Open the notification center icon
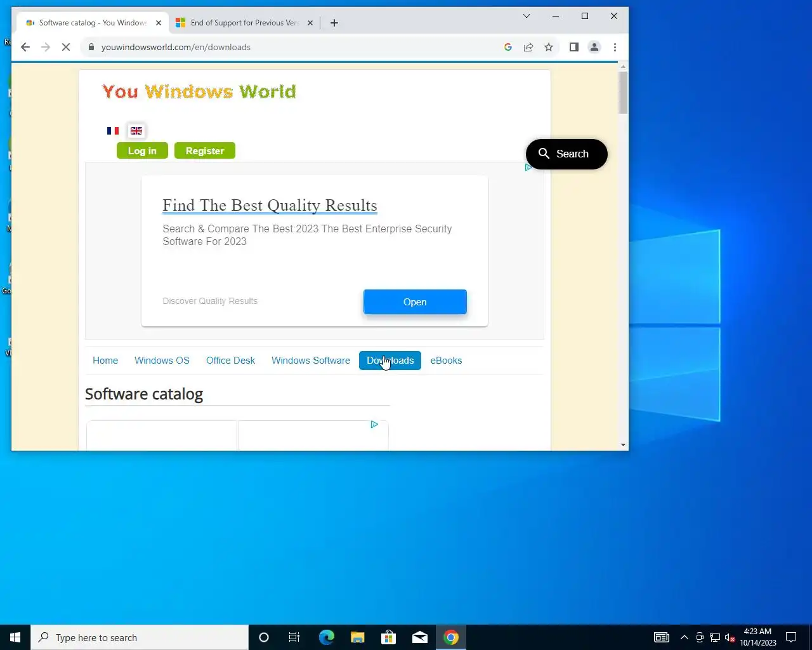Viewport: 812px width, 650px height. [x=791, y=637]
